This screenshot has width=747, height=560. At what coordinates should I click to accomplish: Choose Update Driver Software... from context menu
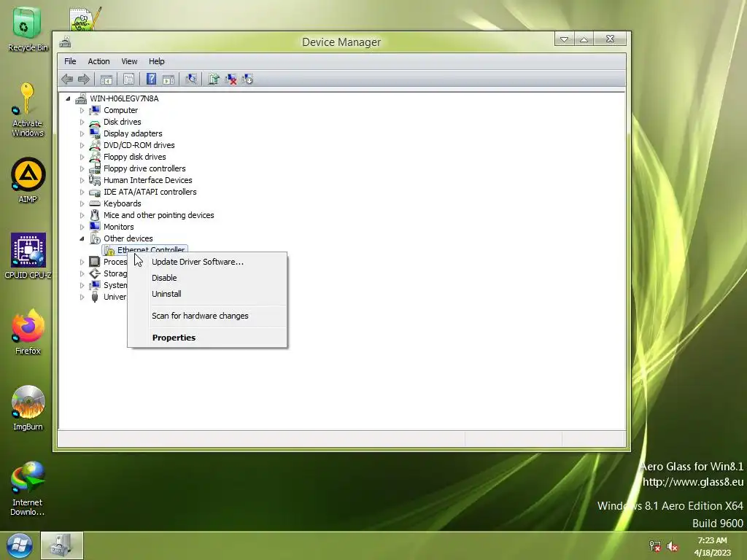[207, 262]
